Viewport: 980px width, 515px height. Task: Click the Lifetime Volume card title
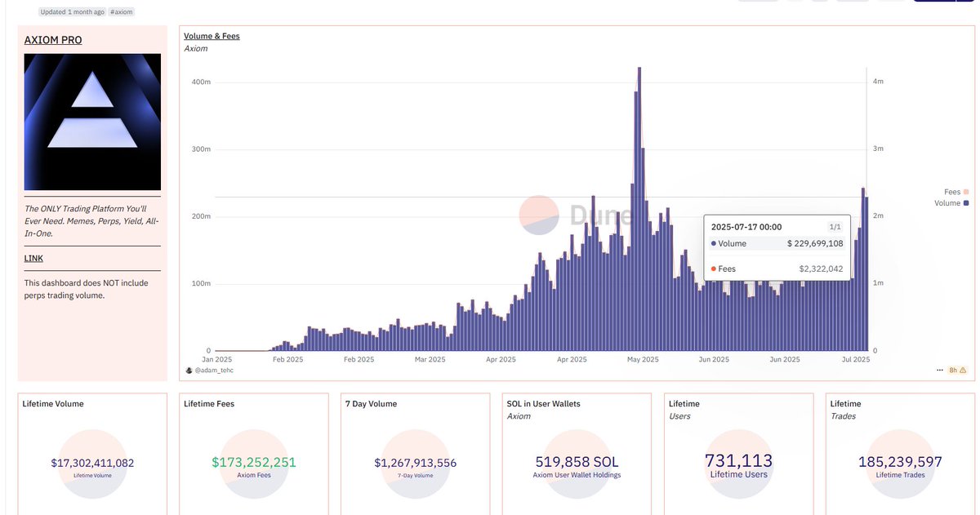click(x=53, y=403)
